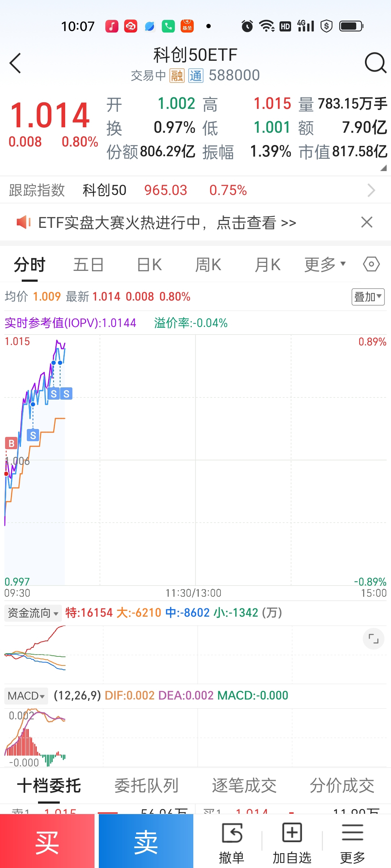The width and height of the screenshot is (391, 868).
Task: Expand quote details corner triangle
Action: [383, 168]
